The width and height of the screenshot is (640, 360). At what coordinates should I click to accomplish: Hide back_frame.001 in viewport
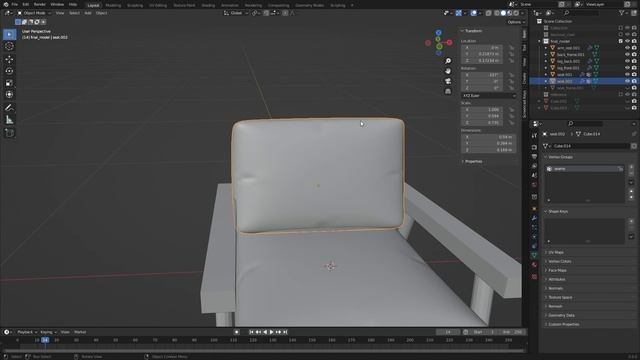pyautogui.click(x=627, y=54)
